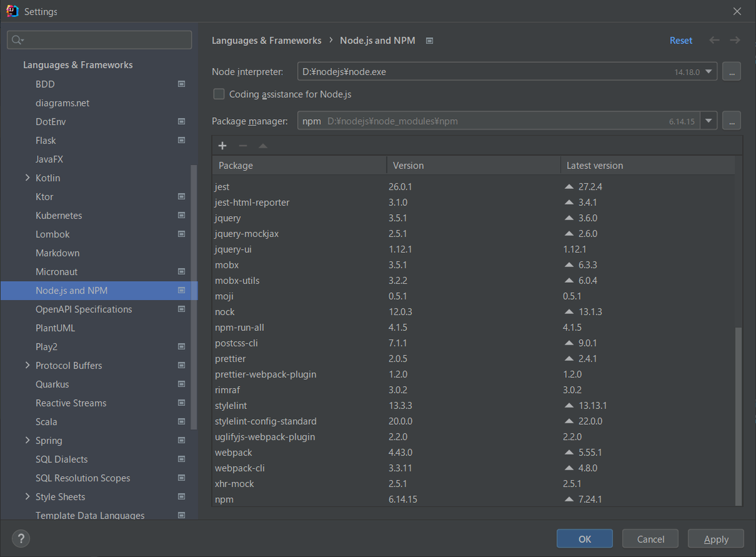This screenshot has height=557, width=756.
Task: Enable Coding assistance for Node.js checkbox
Action: click(x=219, y=94)
